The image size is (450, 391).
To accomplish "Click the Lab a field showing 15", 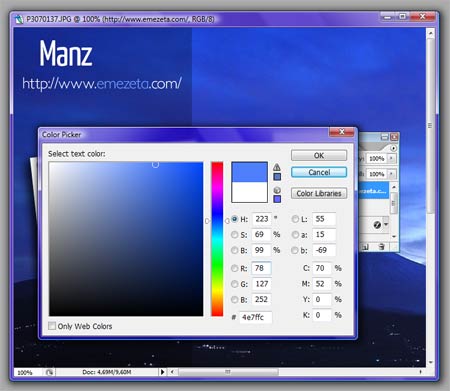I will [x=324, y=235].
